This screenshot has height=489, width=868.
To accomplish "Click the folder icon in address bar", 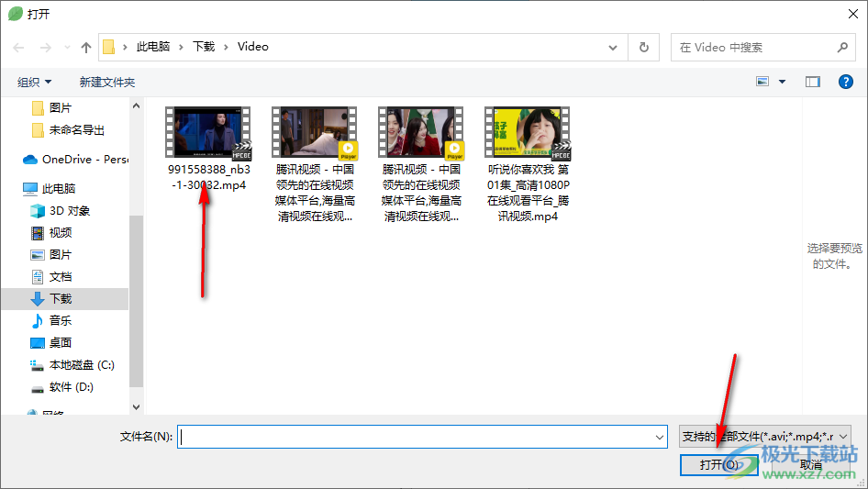I will [x=109, y=47].
